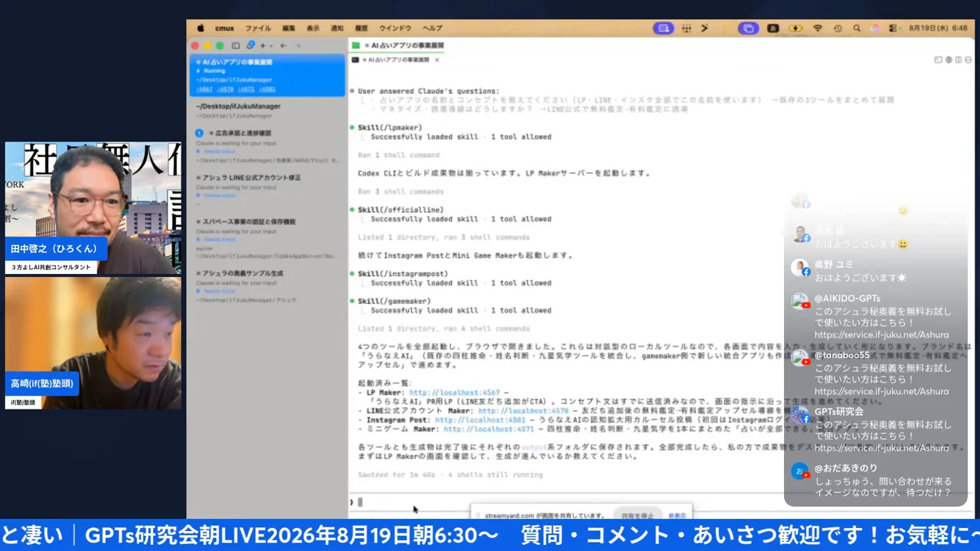Click the plus icon to add a workspace

click(262, 46)
